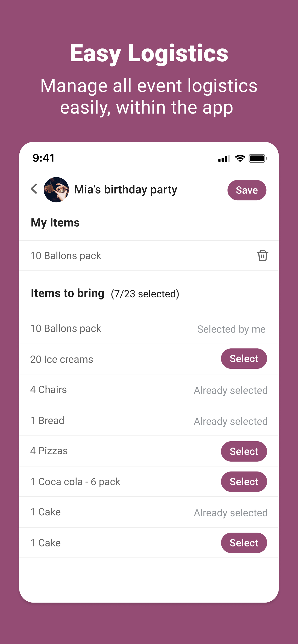Tap the Items to bring heading
The width and height of the screenshot is (298, 644).
(x=67, y=293)
